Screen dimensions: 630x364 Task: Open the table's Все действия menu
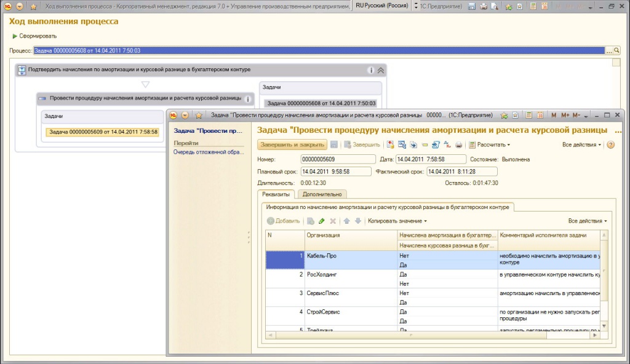coord(588,221)
